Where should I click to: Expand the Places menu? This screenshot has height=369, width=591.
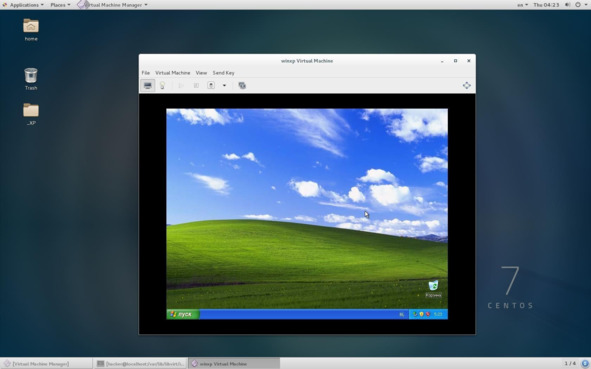60,5
